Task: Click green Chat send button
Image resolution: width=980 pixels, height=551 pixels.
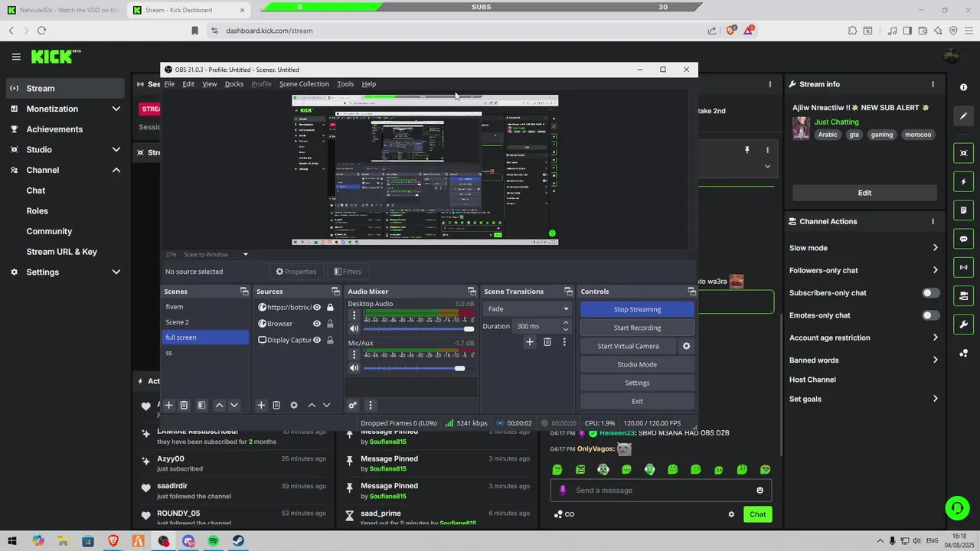Action: coord(757,514)
